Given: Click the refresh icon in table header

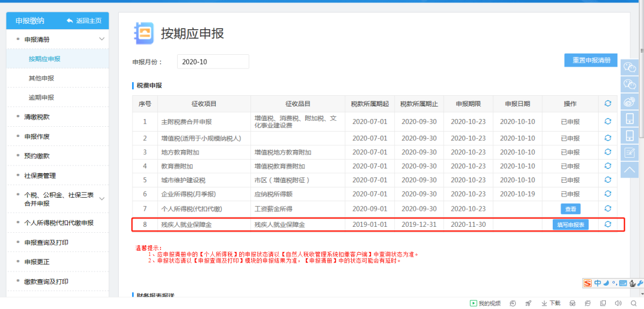Looking at the screenshot, I should point(608,104).
